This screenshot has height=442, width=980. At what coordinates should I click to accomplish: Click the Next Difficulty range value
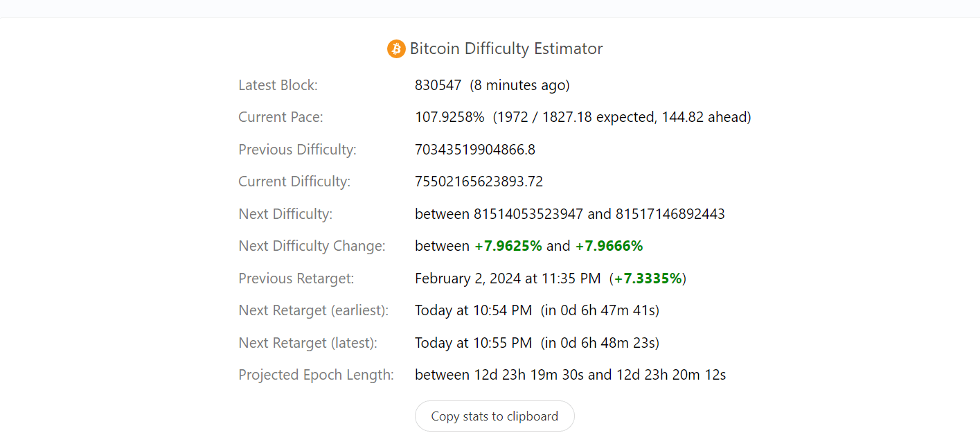(x=569, y=214)
